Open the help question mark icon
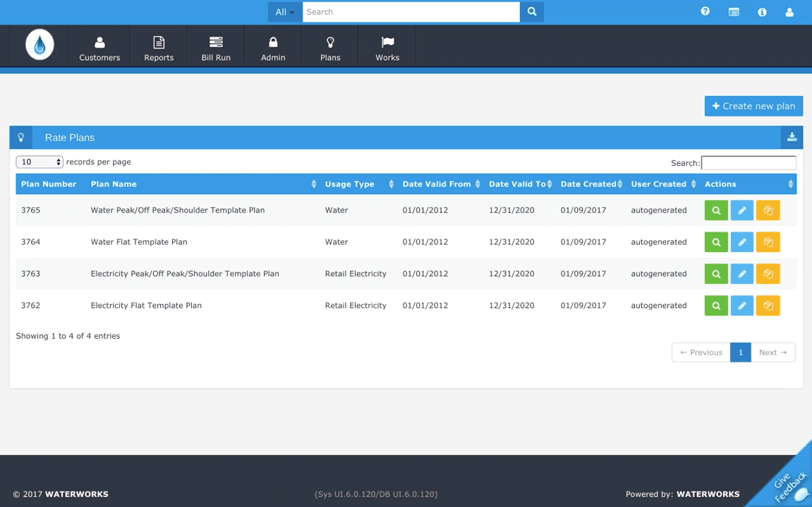Screen dimensions: 812x507 [x=705, y=11]
